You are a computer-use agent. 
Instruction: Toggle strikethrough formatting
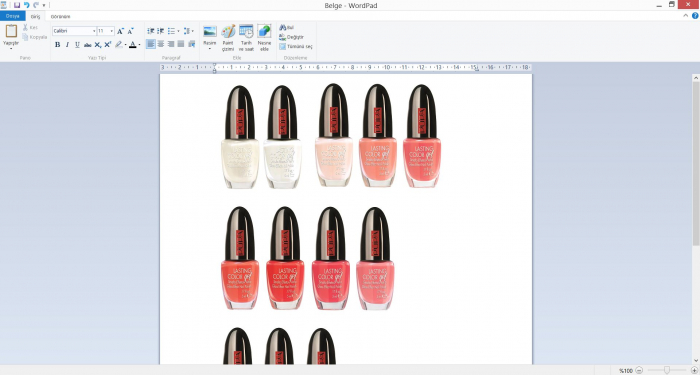point(88,45)
